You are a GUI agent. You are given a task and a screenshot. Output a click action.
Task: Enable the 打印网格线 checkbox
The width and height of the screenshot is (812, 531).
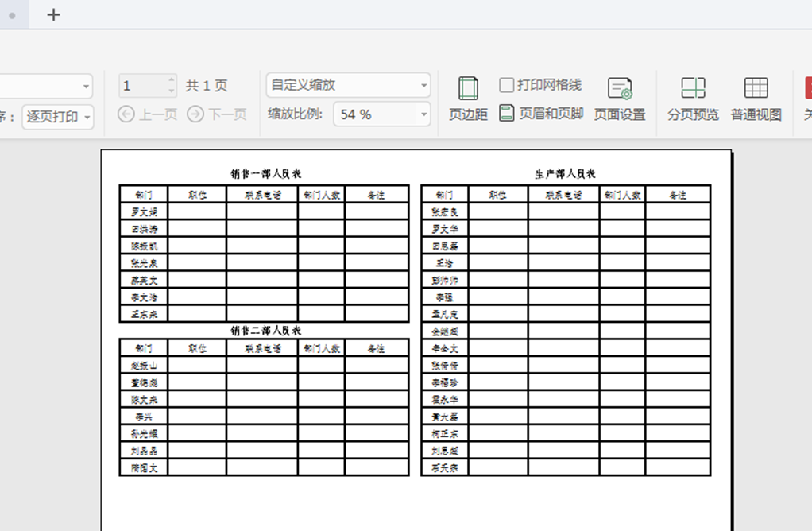click(x=506, y=85)
